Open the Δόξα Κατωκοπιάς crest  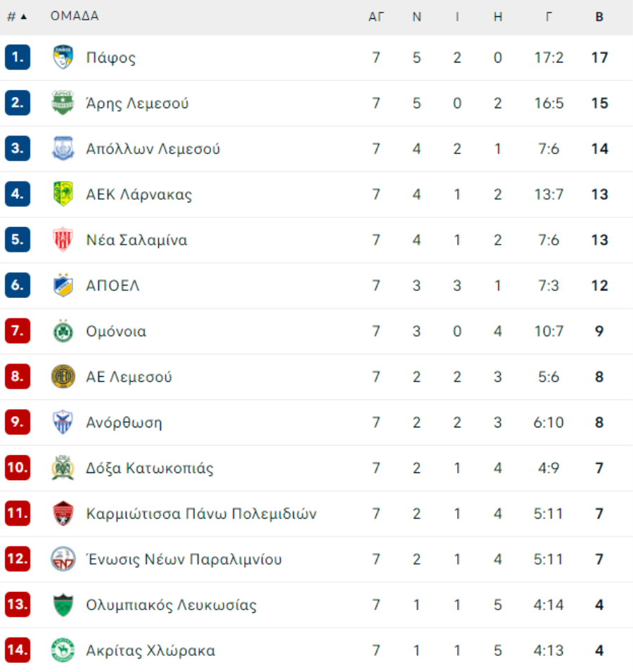63,467
